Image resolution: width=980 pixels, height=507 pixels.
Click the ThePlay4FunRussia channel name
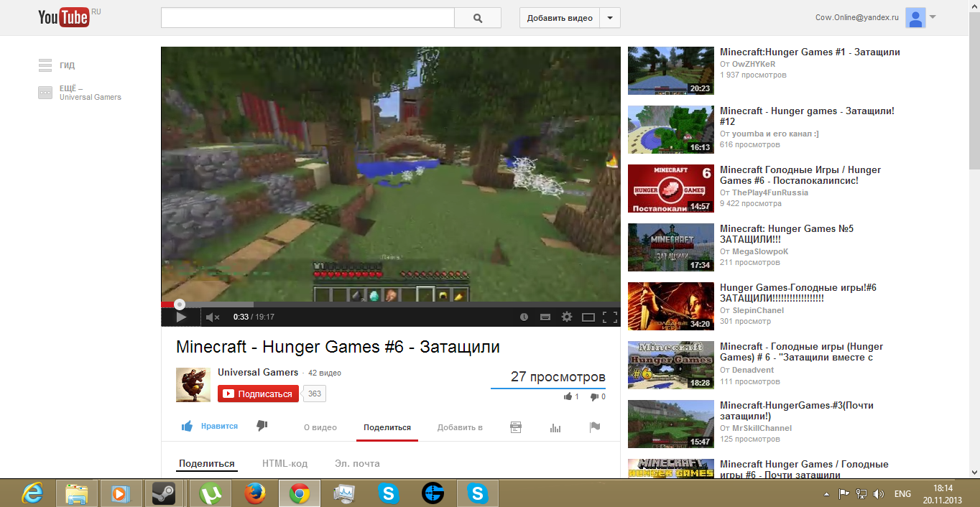coord(770,192)
